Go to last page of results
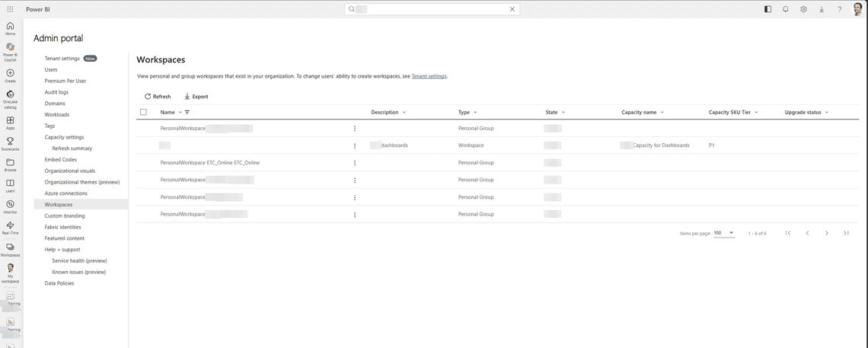 coord(846,233)
